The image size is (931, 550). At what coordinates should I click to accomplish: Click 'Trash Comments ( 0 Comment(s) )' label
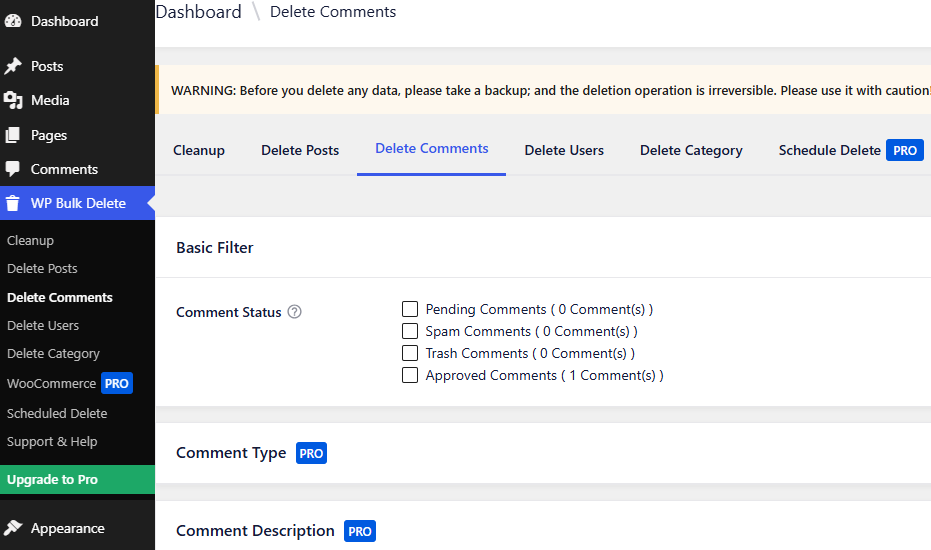(x=530, y=353)
